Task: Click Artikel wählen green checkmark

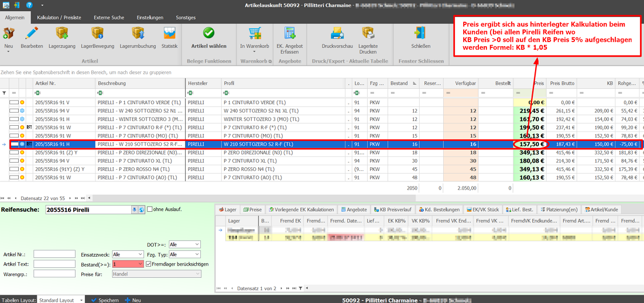Action: (x=208, y=33)
